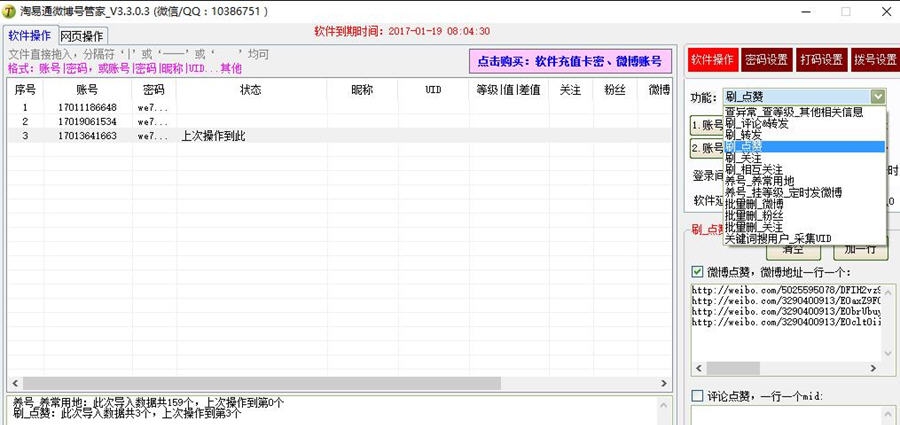The image size is (900, 425).
Task: Sort by the 账号 column header
Action: 87,90
